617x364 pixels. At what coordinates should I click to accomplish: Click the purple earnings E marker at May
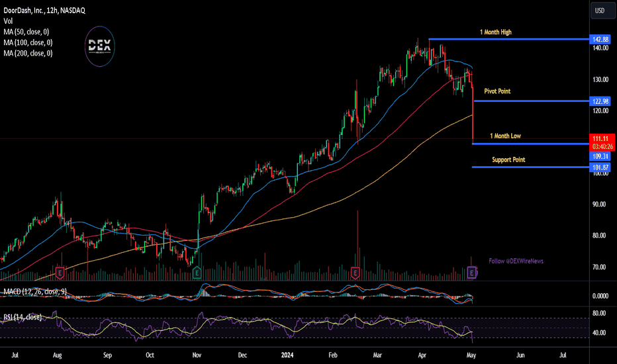[x=471, y=272]
